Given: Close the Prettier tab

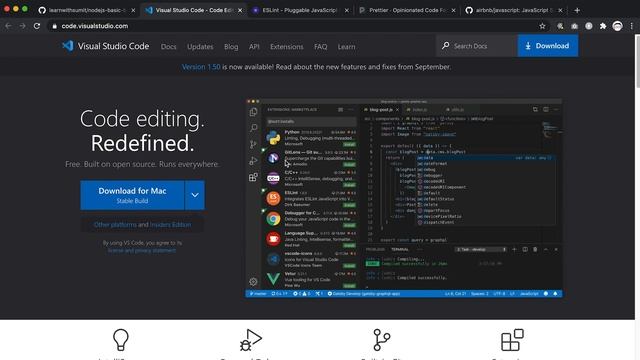Looking at the screenshot, I should [453, 10].
